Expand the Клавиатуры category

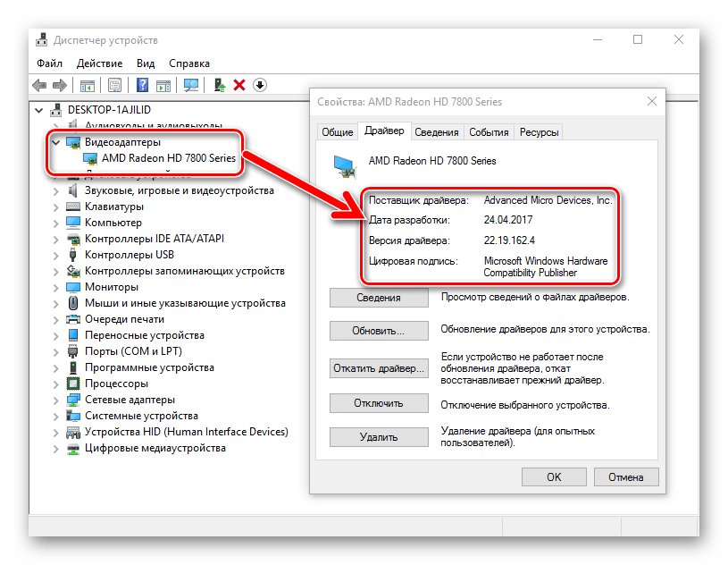55,207
